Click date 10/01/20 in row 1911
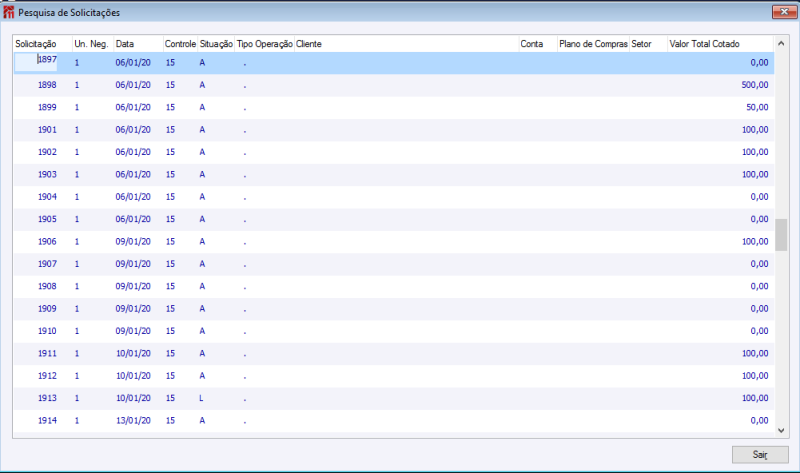This screenshot has height=473, width=800. coord(133,354)
